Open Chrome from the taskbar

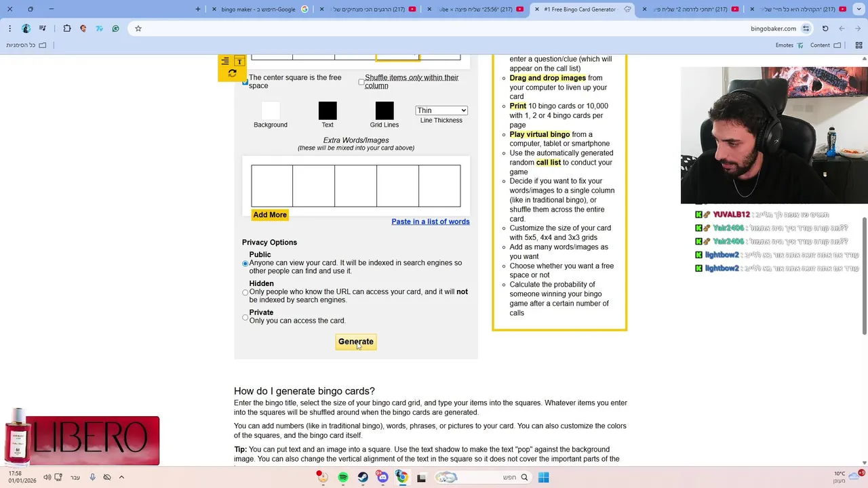[x=402, y=477]
